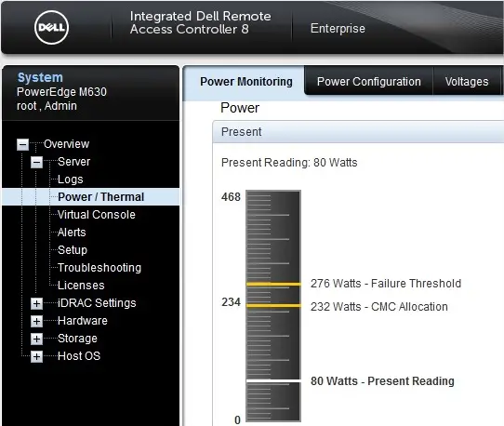
Task: Open Licenses in the sidebar
Action: (x=81, y=286)
